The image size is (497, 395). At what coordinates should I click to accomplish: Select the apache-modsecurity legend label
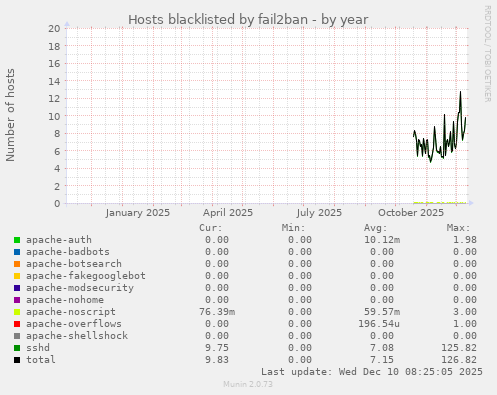pyautogui.click(x=80, y=288)
